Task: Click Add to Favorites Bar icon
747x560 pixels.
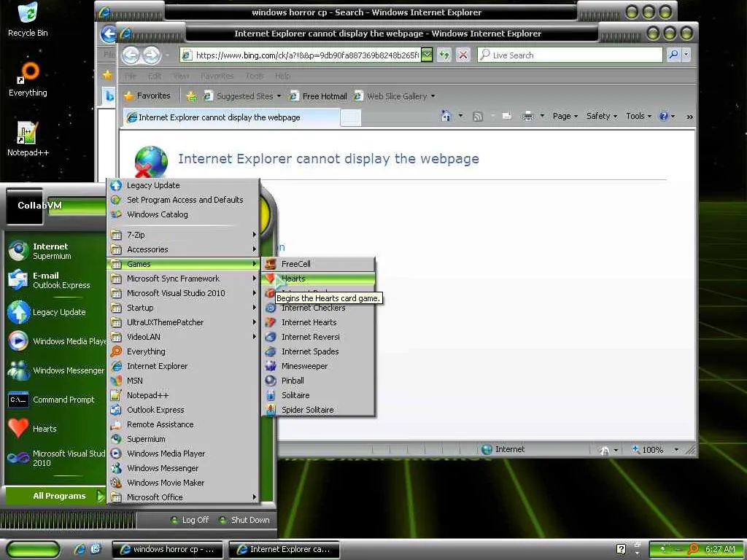Action: pyautogui.click(x=192, y=96)
